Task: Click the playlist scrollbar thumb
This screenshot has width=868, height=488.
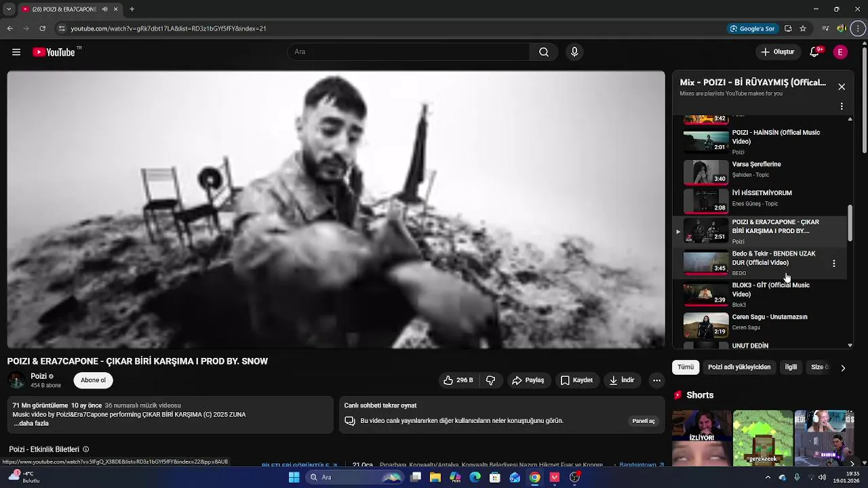Action: tap(850, 222)
